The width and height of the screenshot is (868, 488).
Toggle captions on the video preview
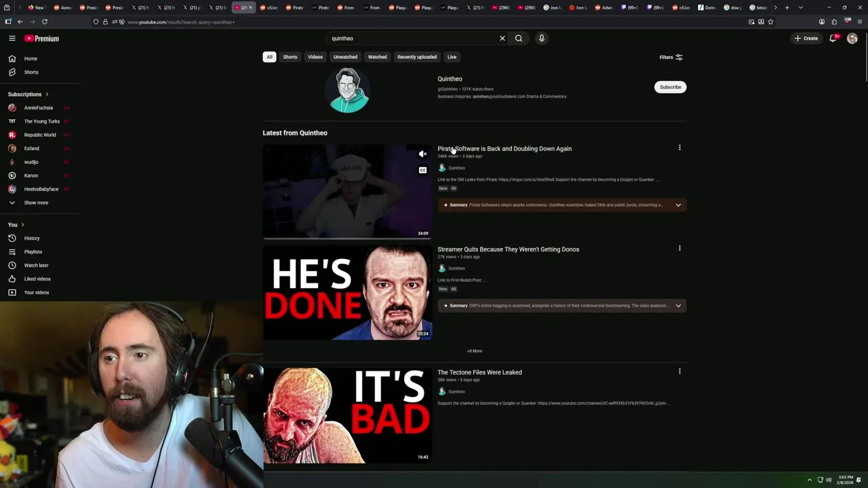click(422, 170)
